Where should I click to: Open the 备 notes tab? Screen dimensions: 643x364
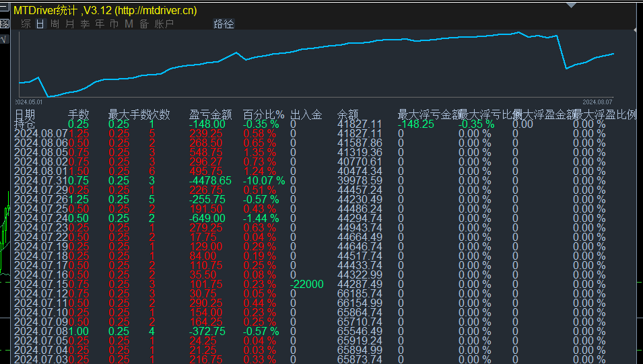[144, 24]
